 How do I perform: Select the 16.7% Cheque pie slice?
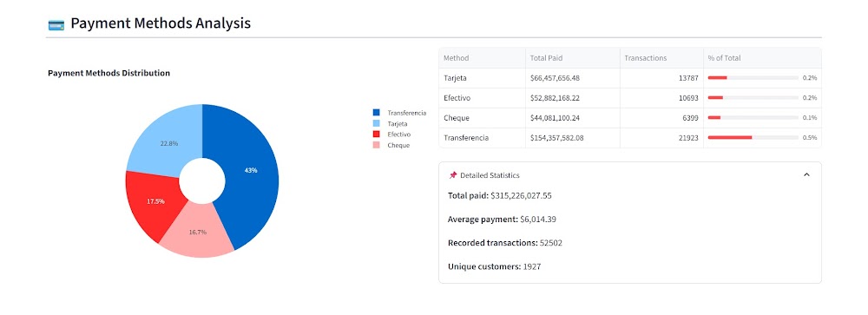click(x=198, y=233)
